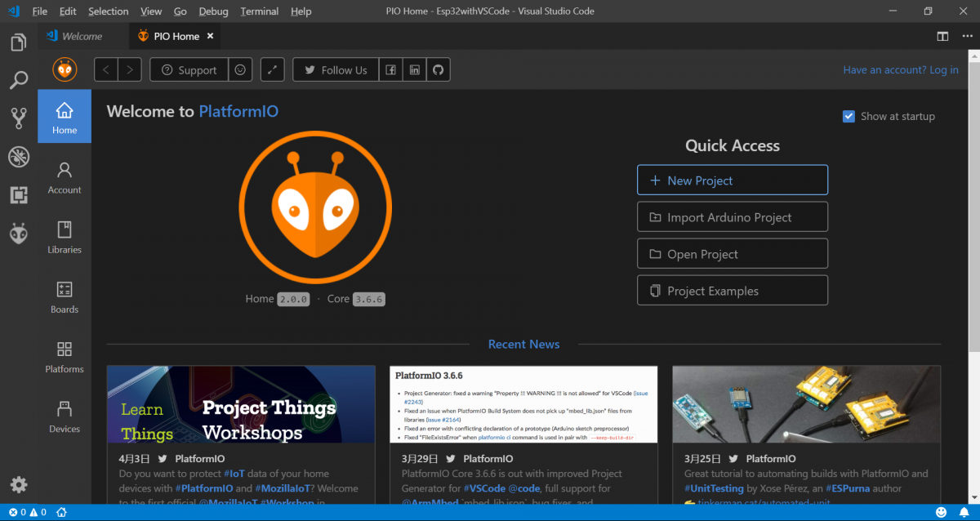Open Boards in PIO sidebar
Screen dimensions: 980x521
[65, 296]
